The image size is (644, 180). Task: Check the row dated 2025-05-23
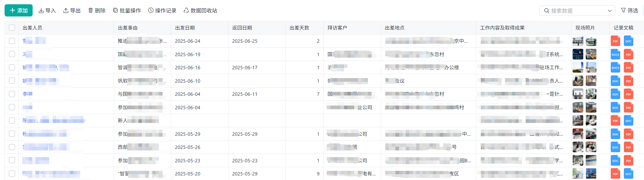tap(12, 160)
